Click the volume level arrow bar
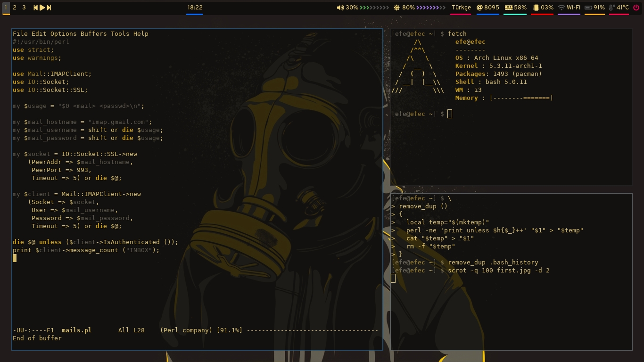The height and width of the screenshot is (362, 644). tap(374, 8)
